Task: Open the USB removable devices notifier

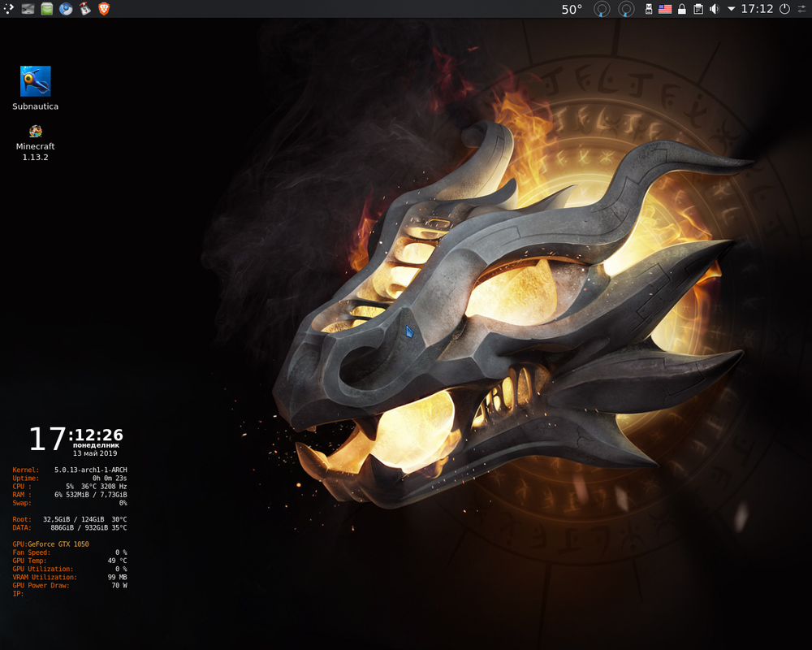Action: (x=648, y=9)
